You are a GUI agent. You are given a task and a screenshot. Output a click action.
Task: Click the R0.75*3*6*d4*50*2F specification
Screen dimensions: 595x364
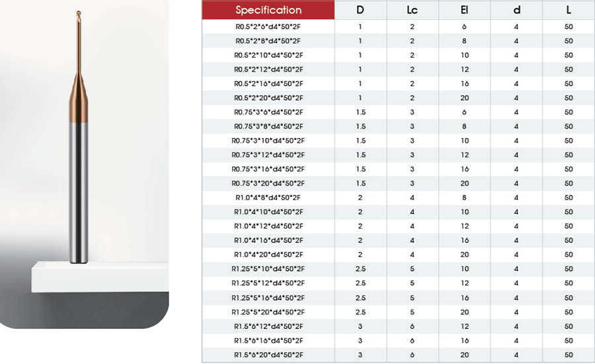[268, 112]
